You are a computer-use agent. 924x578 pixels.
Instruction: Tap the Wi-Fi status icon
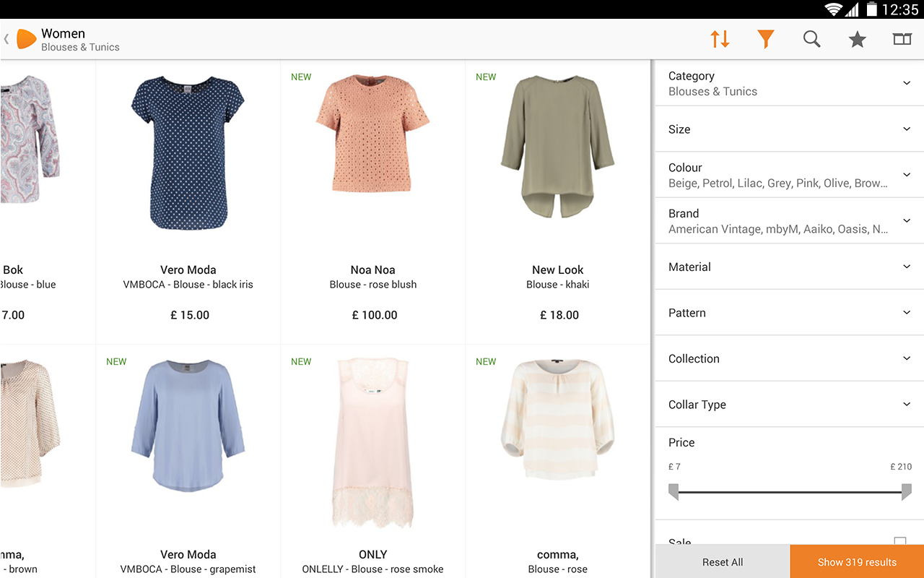[x=834, y=9]
